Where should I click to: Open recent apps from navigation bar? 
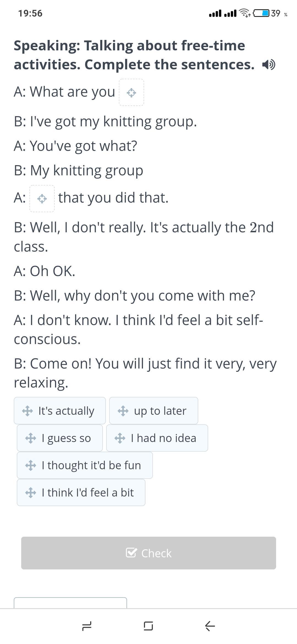pyautogui.click(x=87, y=626)
